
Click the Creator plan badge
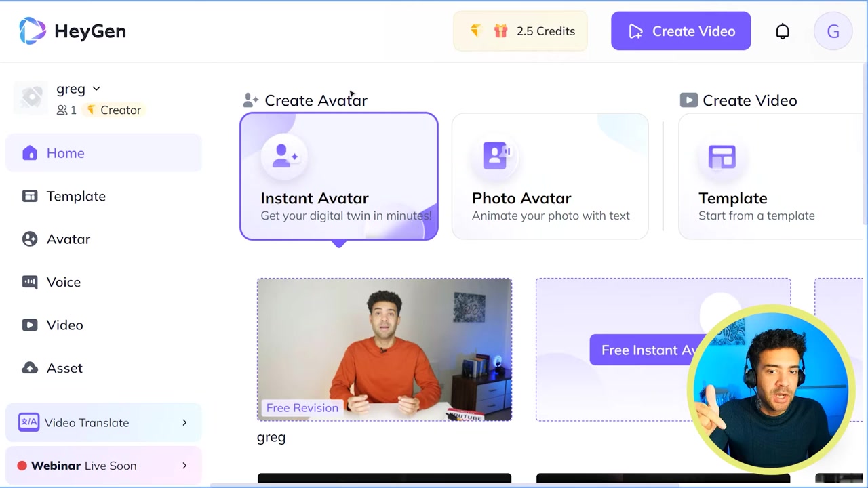(x=113, y=110)
